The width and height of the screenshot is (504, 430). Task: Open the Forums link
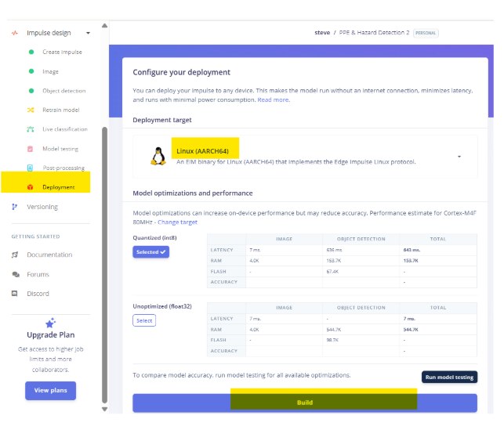point(38,275)
